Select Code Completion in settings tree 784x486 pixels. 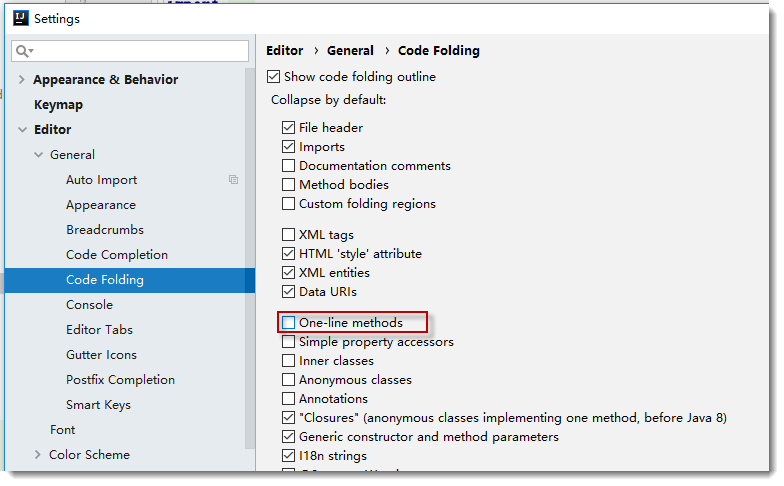[117, 255]
